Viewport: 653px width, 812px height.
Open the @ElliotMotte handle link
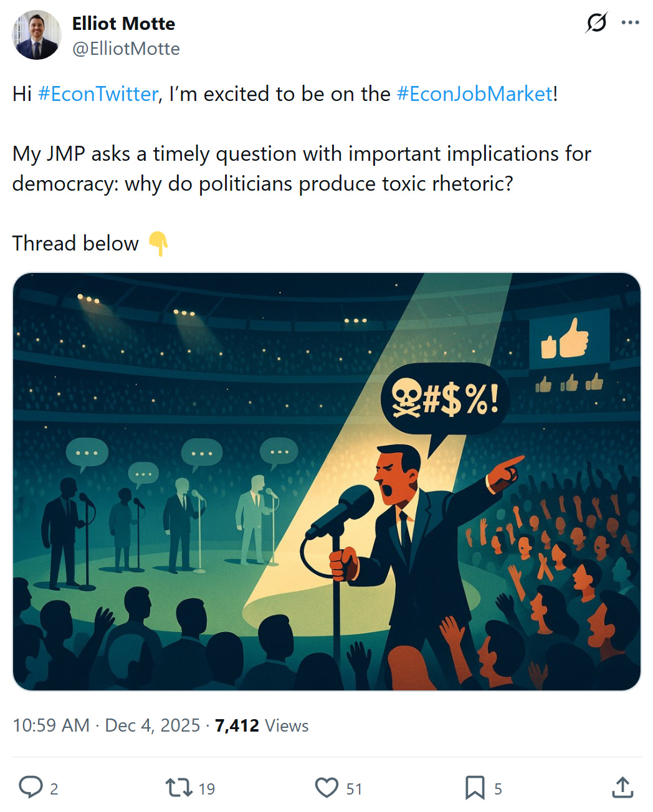click(x=126, y=49)
